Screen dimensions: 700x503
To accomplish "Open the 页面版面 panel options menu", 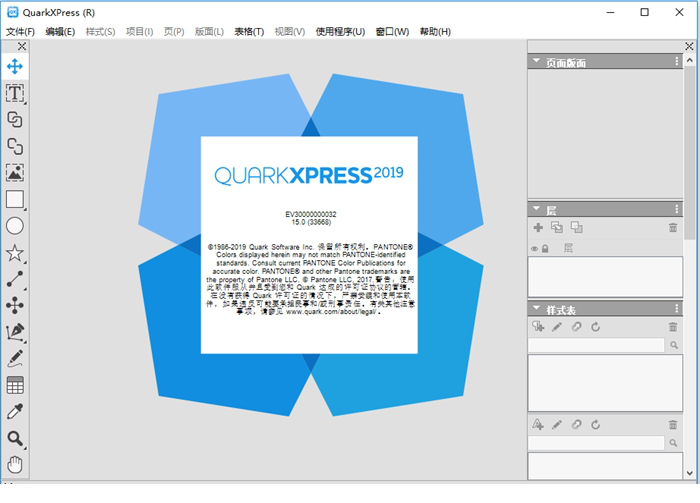I will 677,61.
